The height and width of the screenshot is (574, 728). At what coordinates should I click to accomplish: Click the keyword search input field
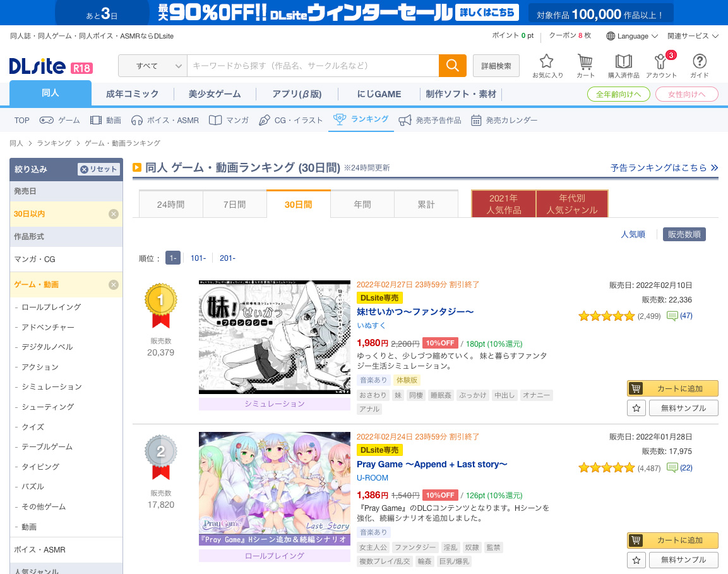[313, 66]
